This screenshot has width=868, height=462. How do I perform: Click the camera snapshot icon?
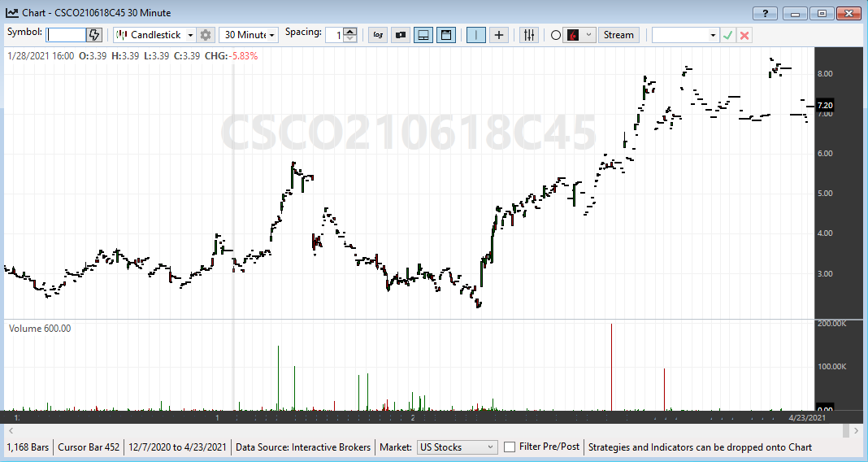pos(400,35)
